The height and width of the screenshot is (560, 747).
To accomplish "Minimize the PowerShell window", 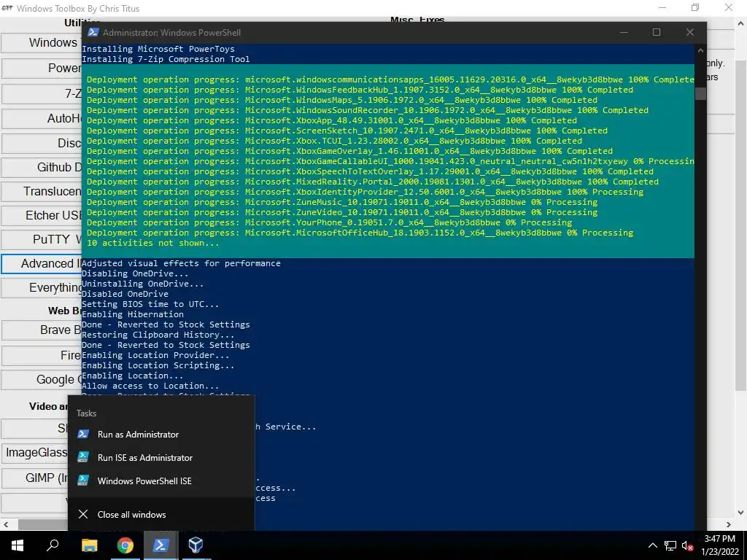I will coord(624,32).
